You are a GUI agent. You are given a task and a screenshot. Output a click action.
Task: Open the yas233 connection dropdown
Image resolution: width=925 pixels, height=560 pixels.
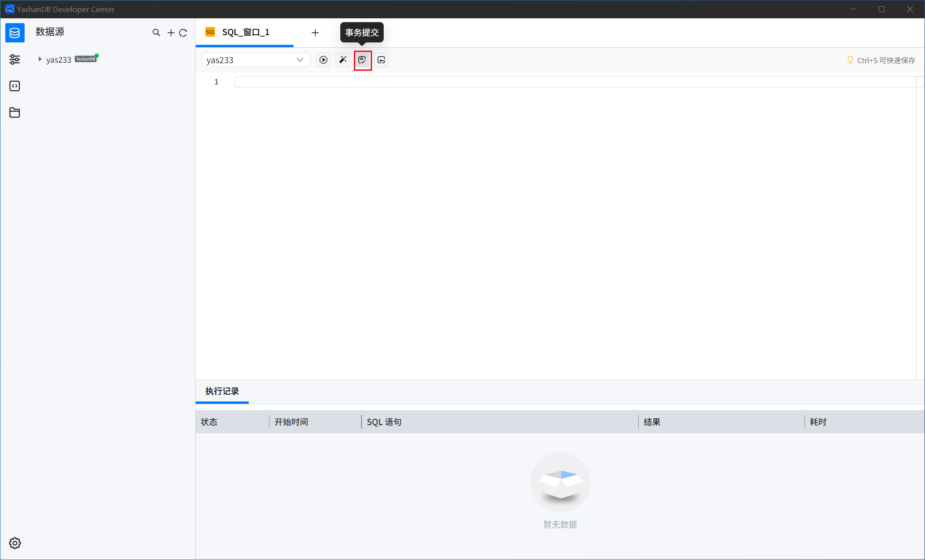pyautogui.click(x=255, y=60)
